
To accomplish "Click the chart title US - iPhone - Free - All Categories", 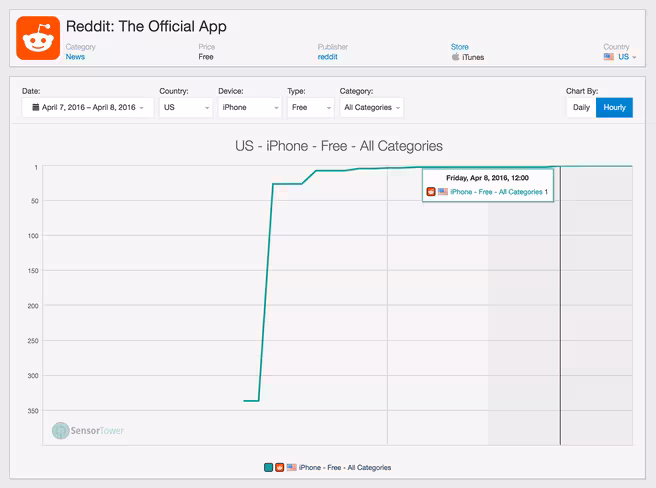I will pos(339,146).
